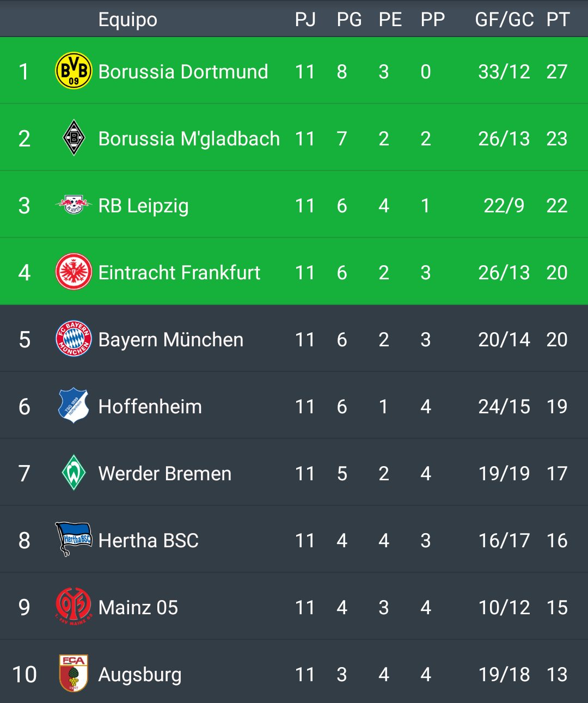
Task: Select Augsburg row position number 10
Action: pos(24,674)
